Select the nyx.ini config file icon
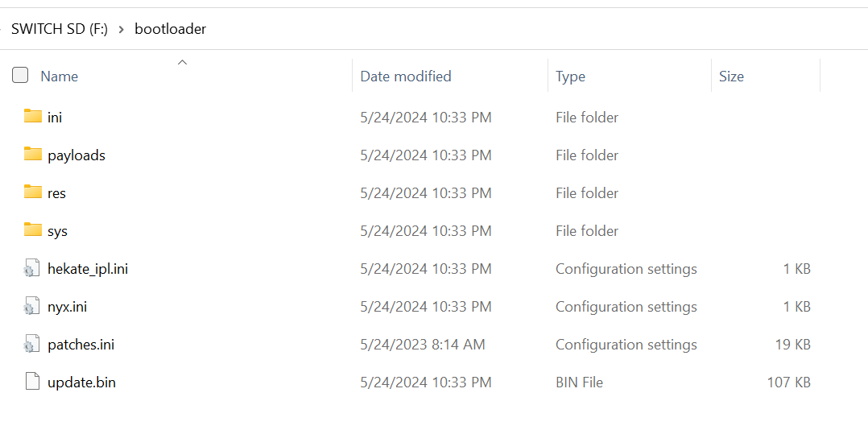Viewport: 868px width, 430px height. coord(31,306)
